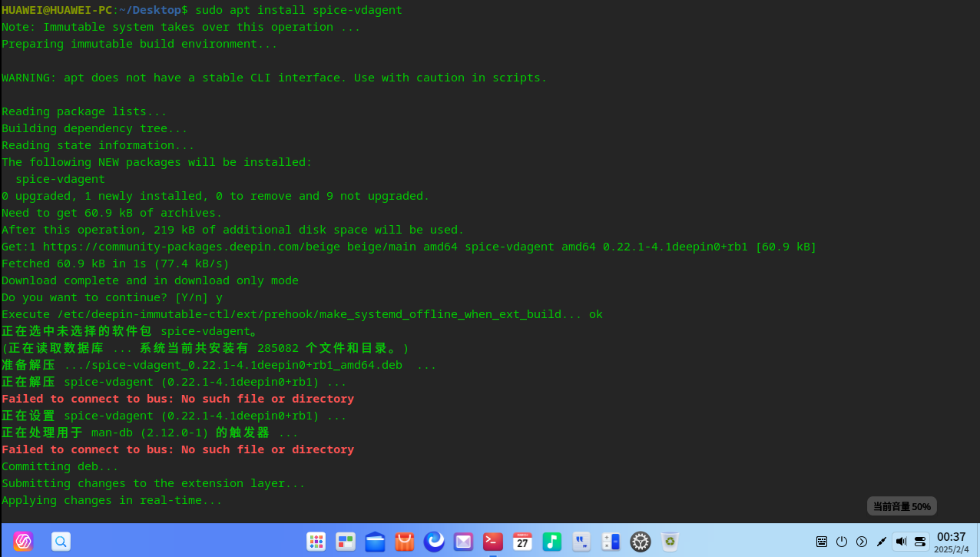Click the clock showing 00:37

(950, 541)
